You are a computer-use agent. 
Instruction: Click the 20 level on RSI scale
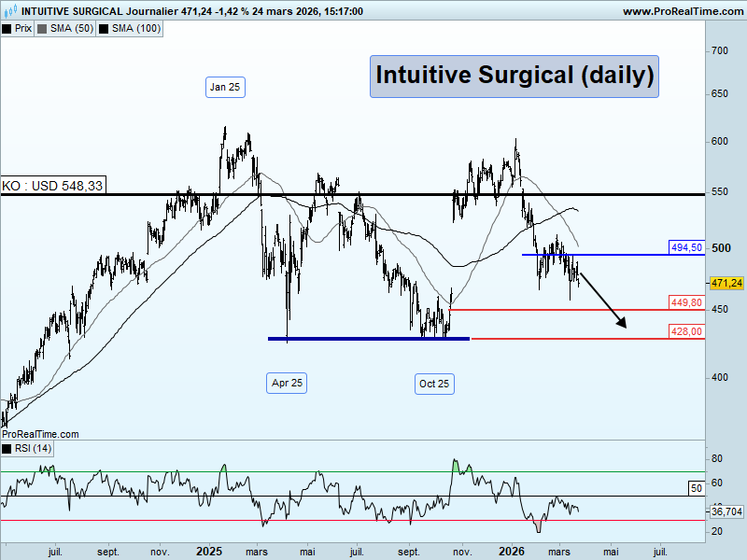pyautogui.click(x=716, y=531)
